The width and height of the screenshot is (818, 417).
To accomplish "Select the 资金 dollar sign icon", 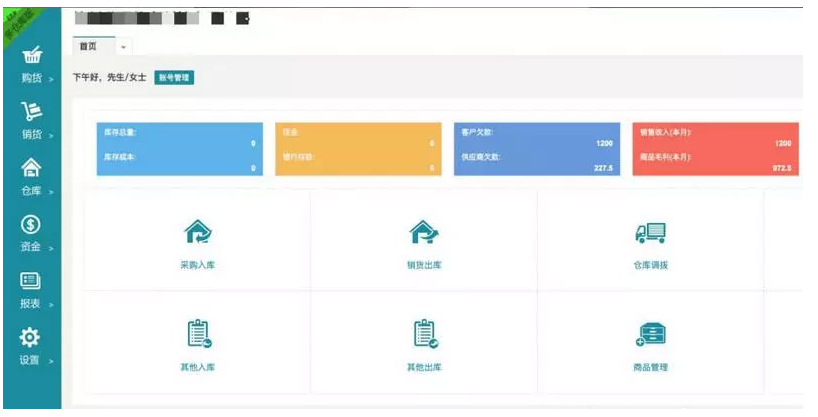I will tap(31, 225).
